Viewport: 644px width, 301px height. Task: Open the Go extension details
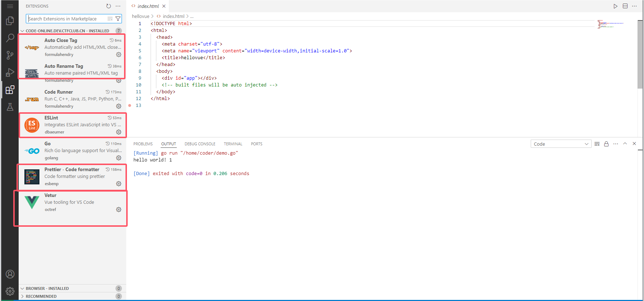(x=72, y=151)
